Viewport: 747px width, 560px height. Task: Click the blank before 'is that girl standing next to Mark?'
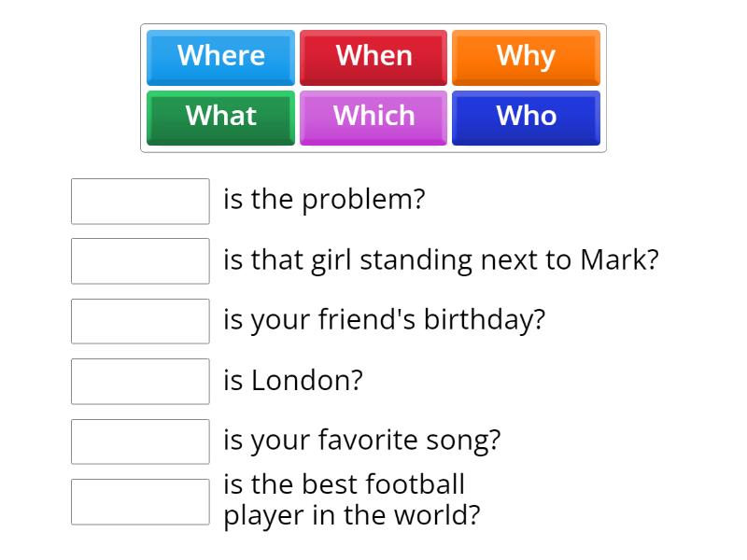pyautogui.click(x=140, y=261)
